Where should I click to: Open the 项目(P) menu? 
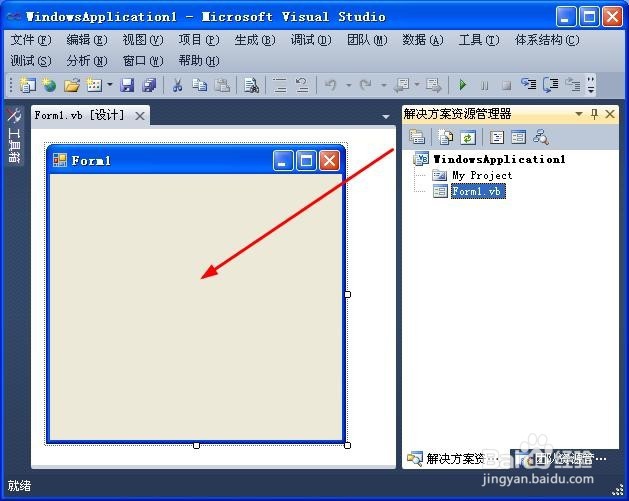point(199,40)
